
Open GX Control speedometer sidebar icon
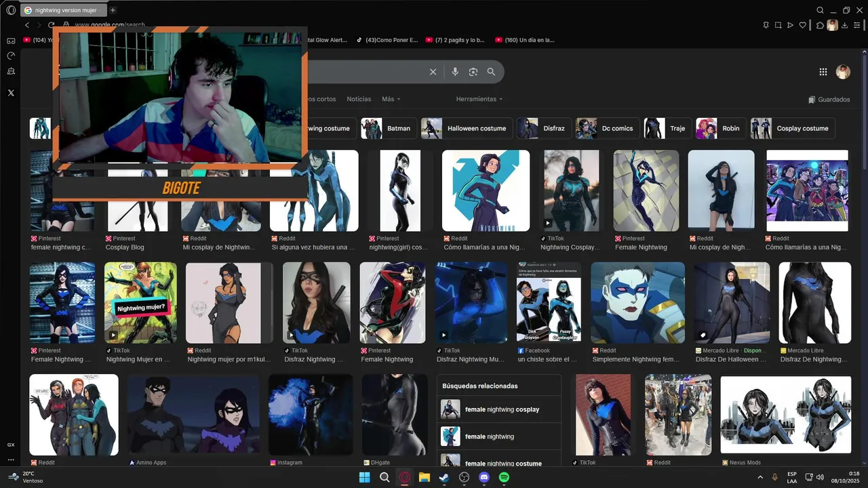[11, 56]
